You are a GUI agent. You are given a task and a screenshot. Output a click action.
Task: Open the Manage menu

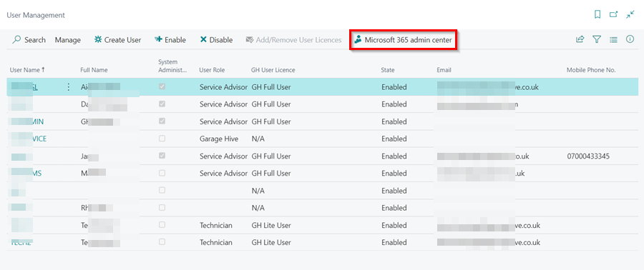68,40
